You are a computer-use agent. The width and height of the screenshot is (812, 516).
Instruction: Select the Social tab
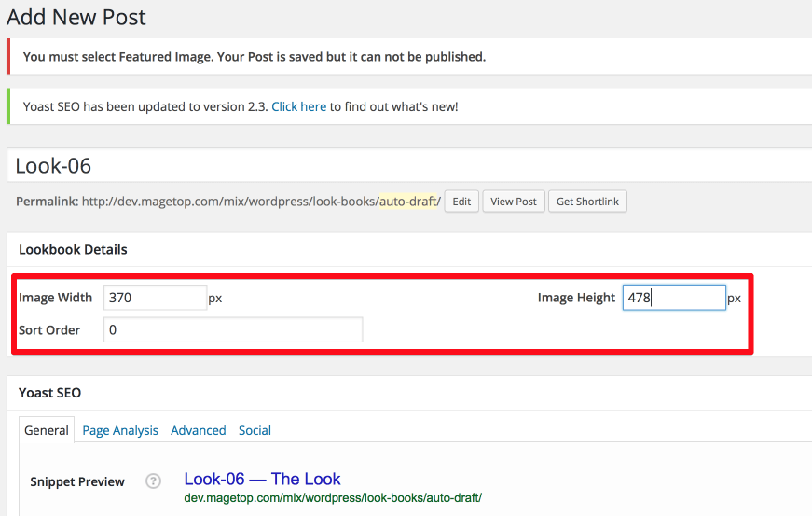(255, 430)
